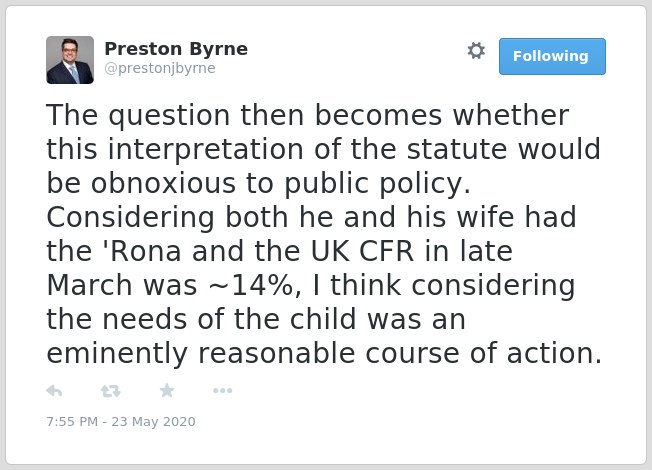The image size is (652, 470).
Task: Retweet this tweet using the arrows icon
Action: pos(111,391)
